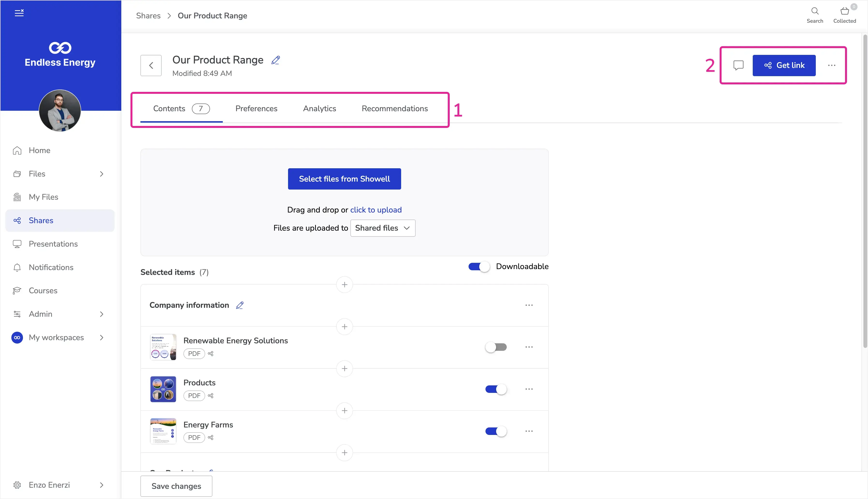Add item below Energy Farms
Image resolution: width=868 pixels, height=499 pixels.
click(344, 453)
